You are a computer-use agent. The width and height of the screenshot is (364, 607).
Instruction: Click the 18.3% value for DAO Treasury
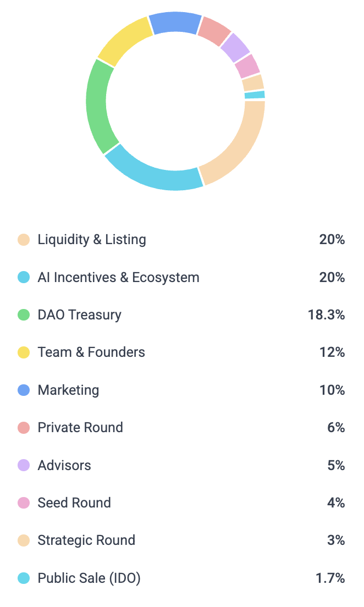[326, 315]
